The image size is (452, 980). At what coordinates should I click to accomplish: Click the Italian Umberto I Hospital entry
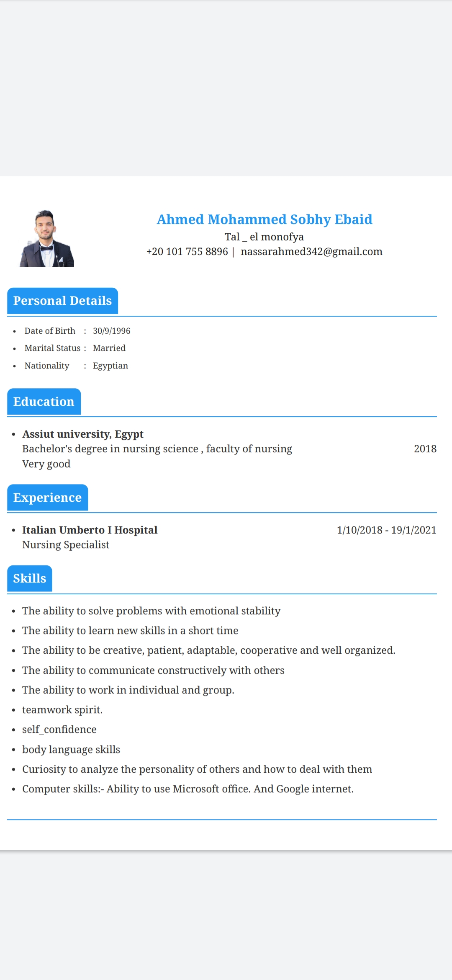pyautogui.click(x=90, y=530)
